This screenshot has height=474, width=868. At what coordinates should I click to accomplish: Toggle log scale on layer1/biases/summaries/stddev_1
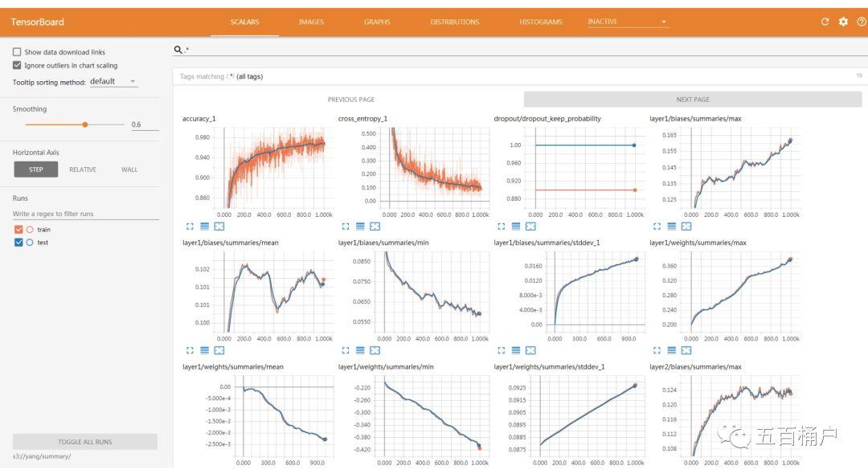(x=516, y=350)
